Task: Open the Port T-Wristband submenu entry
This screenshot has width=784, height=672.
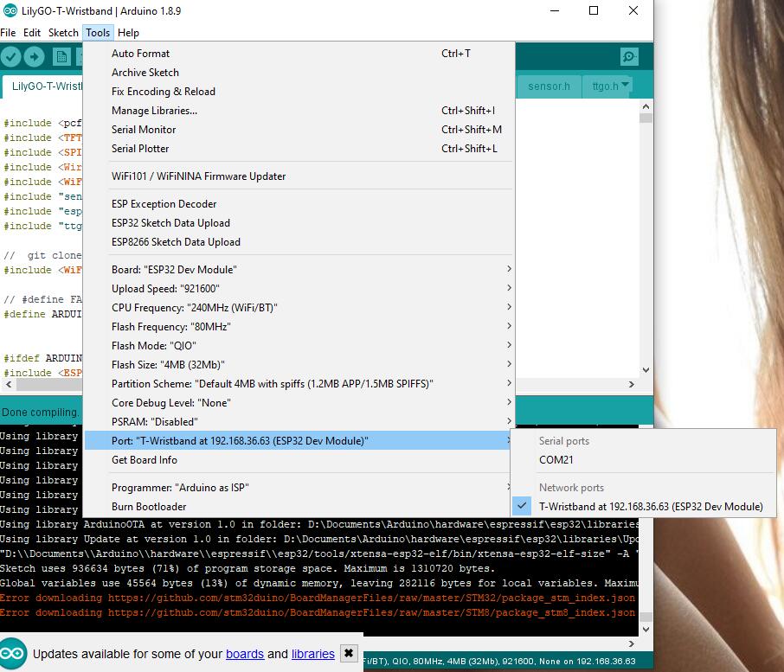Action: pos(299,440)
